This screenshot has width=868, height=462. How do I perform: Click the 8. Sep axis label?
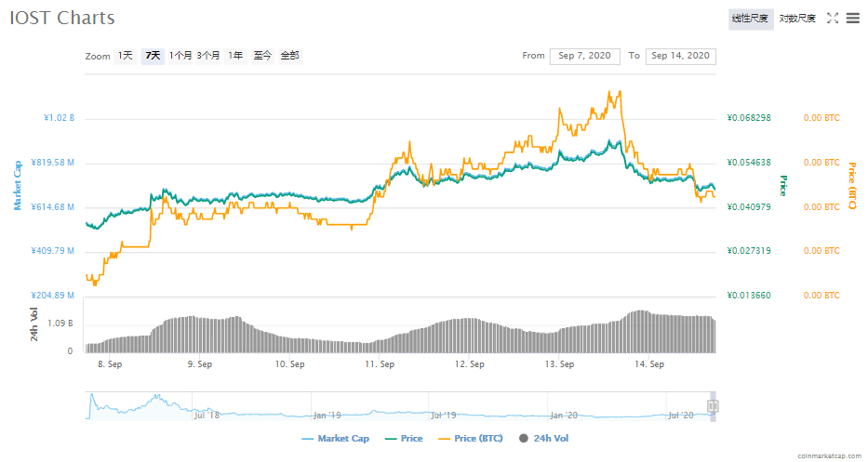tap(110, 364)
